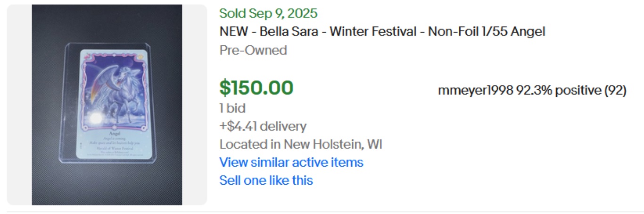Click the Sell one like this link
The width and height of the screenshot is (644, 214).
pyautogui.click(x=266, y=180)
